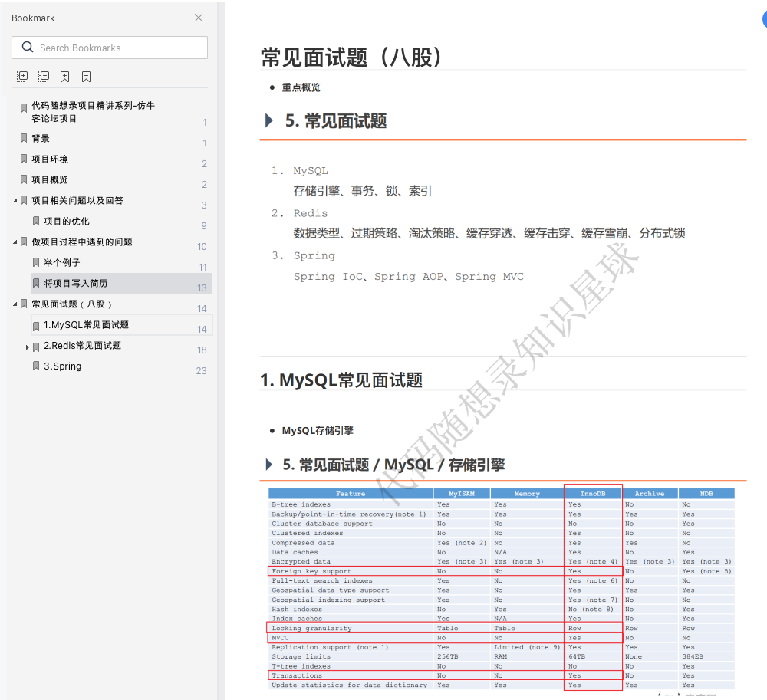Screen dimensions: 767x700
Task: Collapse the 做项目过程中遇到的问题 bookmark
Action: click(x=15, y=242)
